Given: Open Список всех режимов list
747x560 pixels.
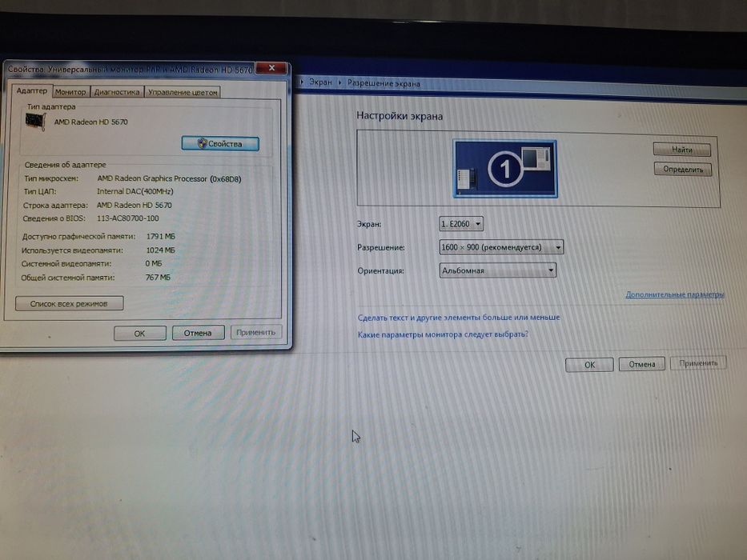Looking at the screenshot, I should (x=69, y=303).
